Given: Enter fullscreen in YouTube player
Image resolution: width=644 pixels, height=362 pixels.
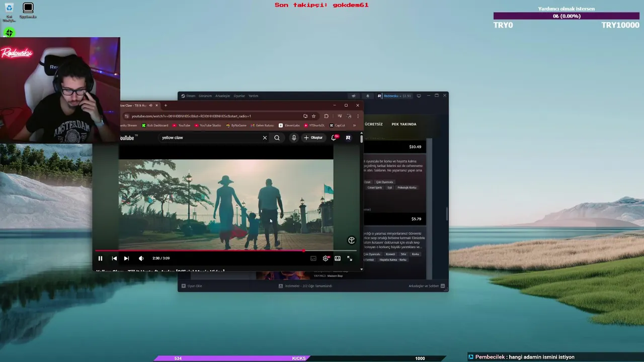Looking at the screenshot, I should tap(350, 258).
